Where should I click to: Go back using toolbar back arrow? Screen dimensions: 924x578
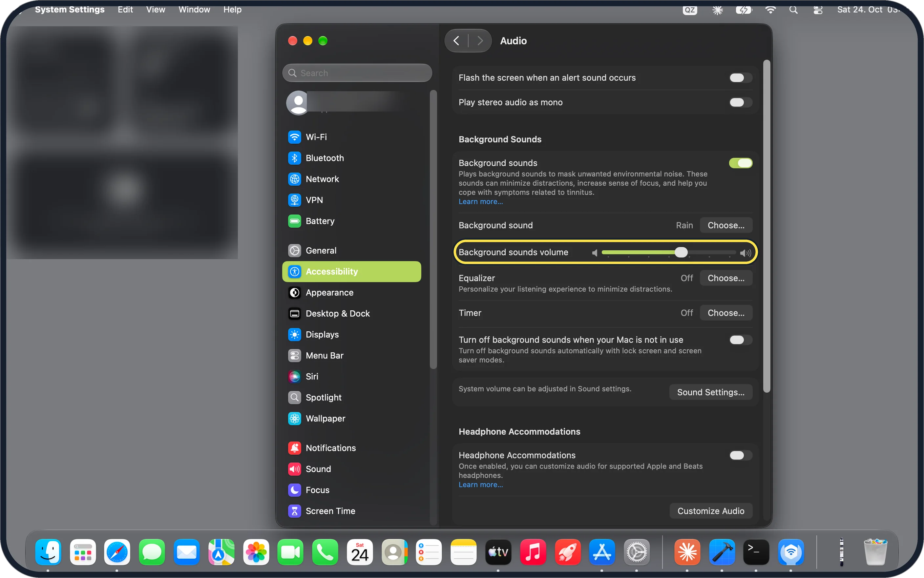(456, 41)
